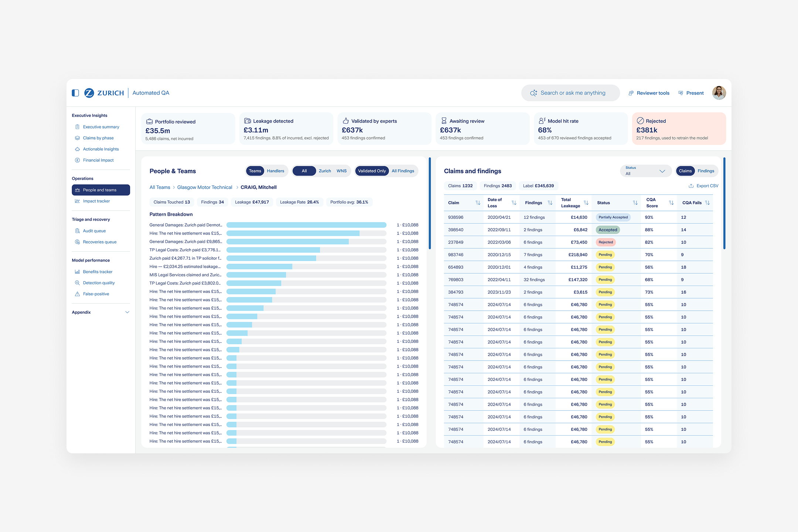Open the user profile avatar
The width and height of the screenshot is (798, 532).
[x=719, y=93]
